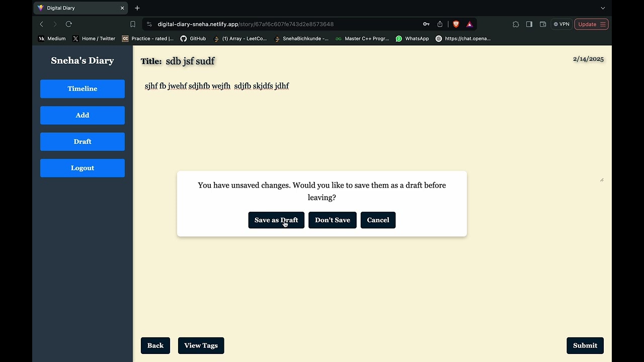The height and width of the screenshot is (362, 644).
Task: Grab the textarea resize handle
Action: tap(602, 179)
